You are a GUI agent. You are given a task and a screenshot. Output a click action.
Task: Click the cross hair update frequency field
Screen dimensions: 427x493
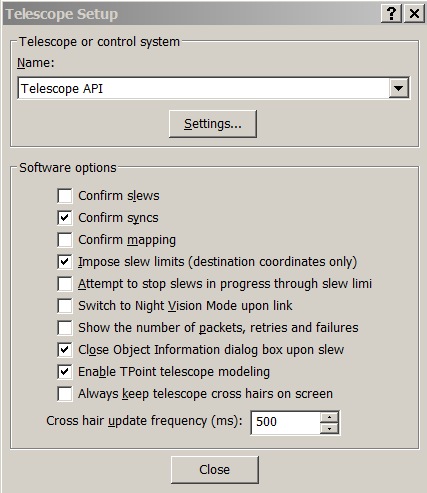click(x=286, y=422)
